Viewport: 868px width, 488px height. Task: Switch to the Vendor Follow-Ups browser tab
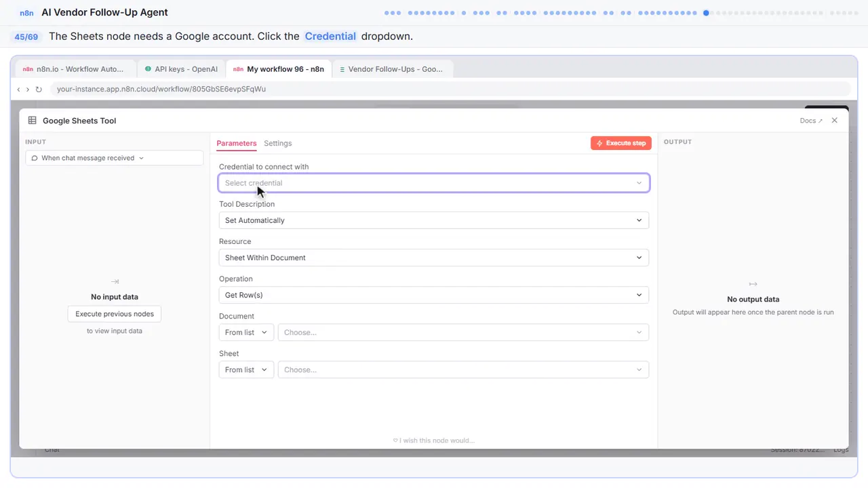tap(392, 69)
